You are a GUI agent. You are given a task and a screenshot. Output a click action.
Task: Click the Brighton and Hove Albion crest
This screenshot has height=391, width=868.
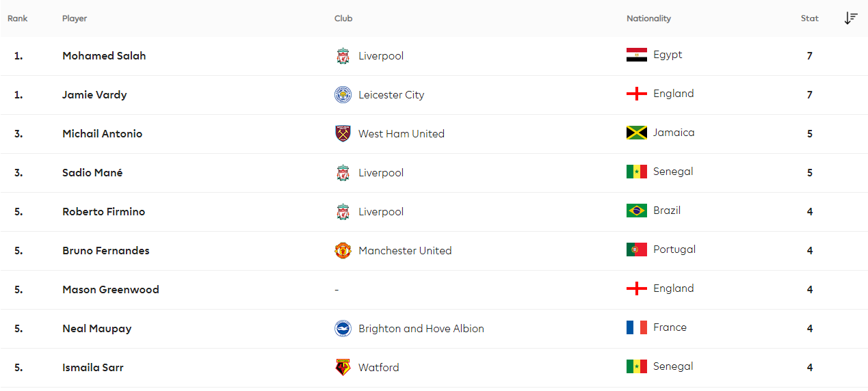coord(343,329)
